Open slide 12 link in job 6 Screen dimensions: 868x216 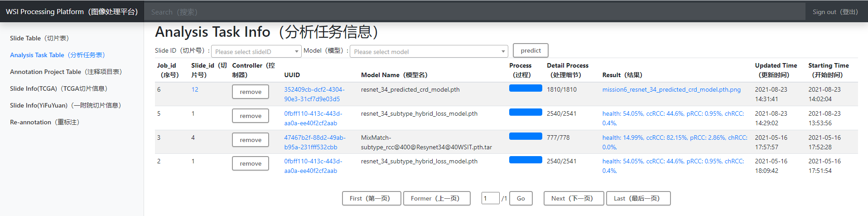[195, 89]
